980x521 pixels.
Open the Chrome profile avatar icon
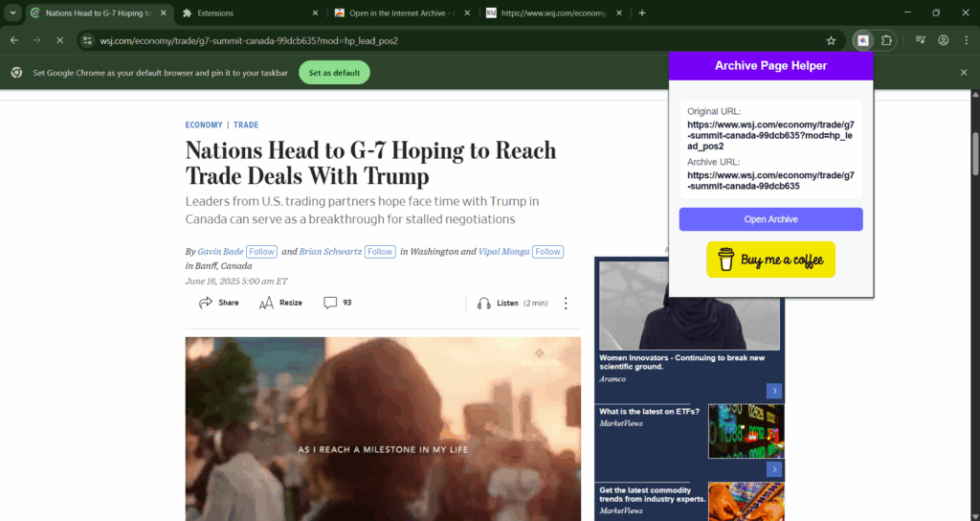[x=944, y=40]
